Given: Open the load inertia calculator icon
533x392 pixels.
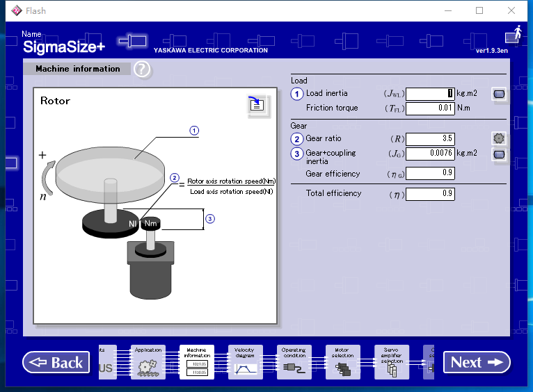Looking at the screenshot, I should click(499, 94).
